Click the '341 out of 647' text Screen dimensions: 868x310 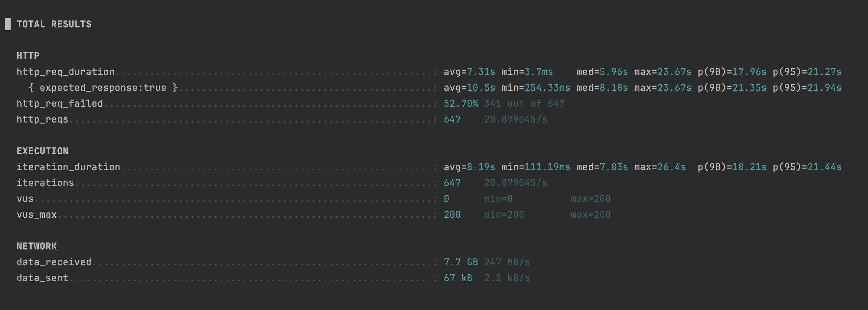click(524, 103)
